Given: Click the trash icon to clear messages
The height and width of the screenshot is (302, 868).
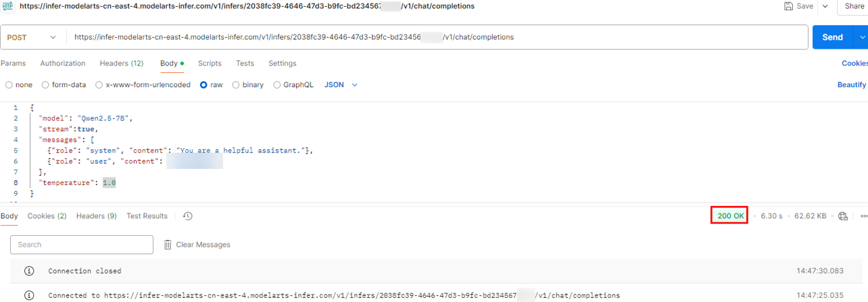Looking at the screenshot, I should [x=168, y=245].
